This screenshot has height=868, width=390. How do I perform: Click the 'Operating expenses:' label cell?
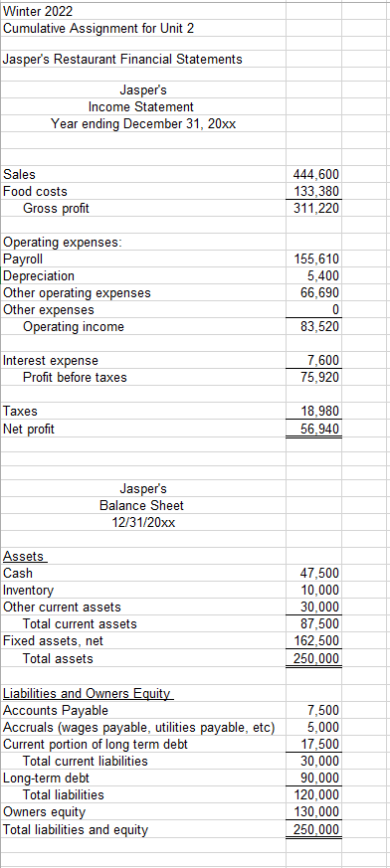143,242
